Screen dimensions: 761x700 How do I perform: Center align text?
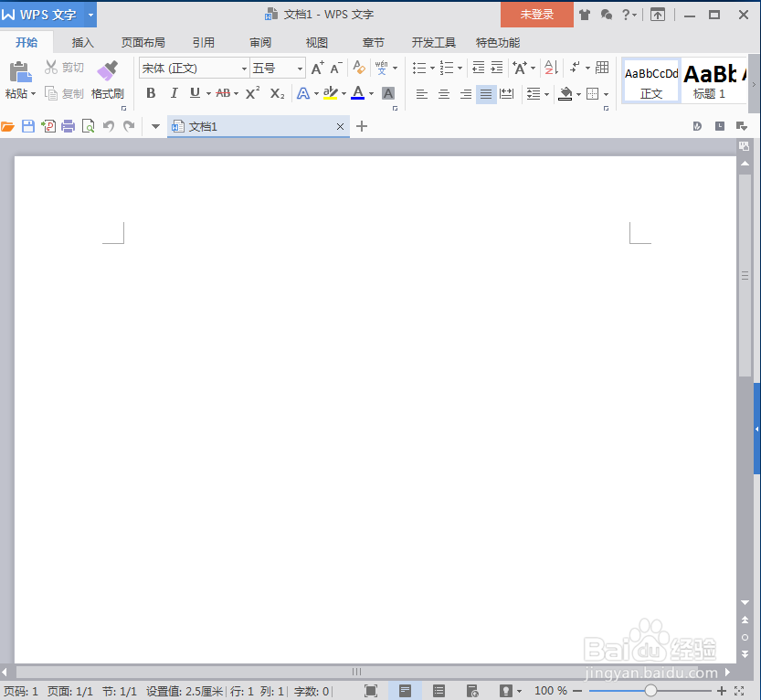click(x=444, y=94)
